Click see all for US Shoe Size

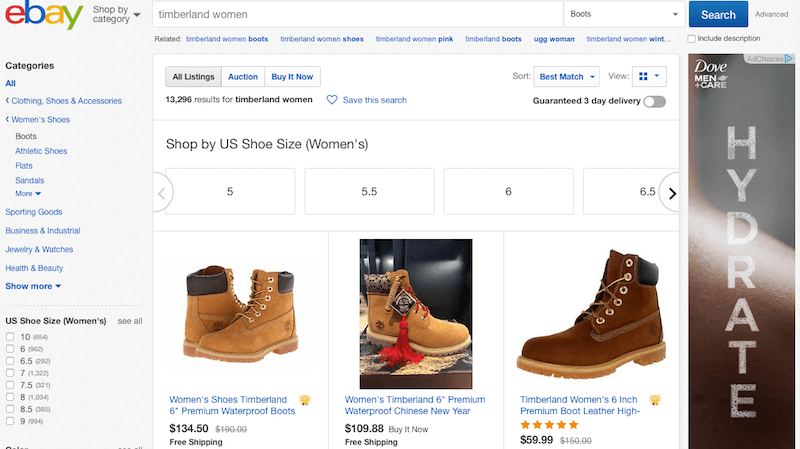pos(130,321)
